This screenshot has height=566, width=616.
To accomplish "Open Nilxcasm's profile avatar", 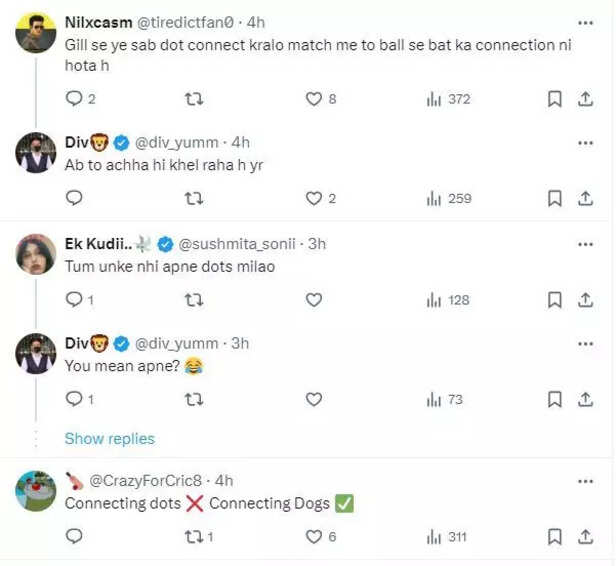I will click(36, 35).
